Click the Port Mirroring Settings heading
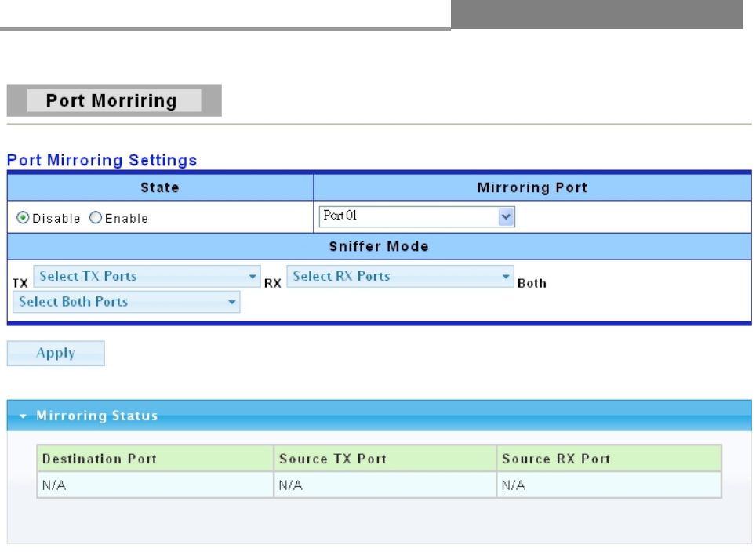This screenshot has height=552, width=756. 102,160
